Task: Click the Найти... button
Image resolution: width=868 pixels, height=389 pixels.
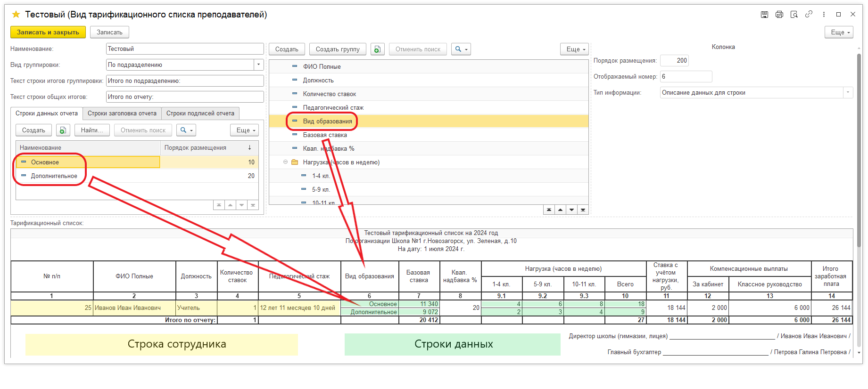Action: point(92,130)
